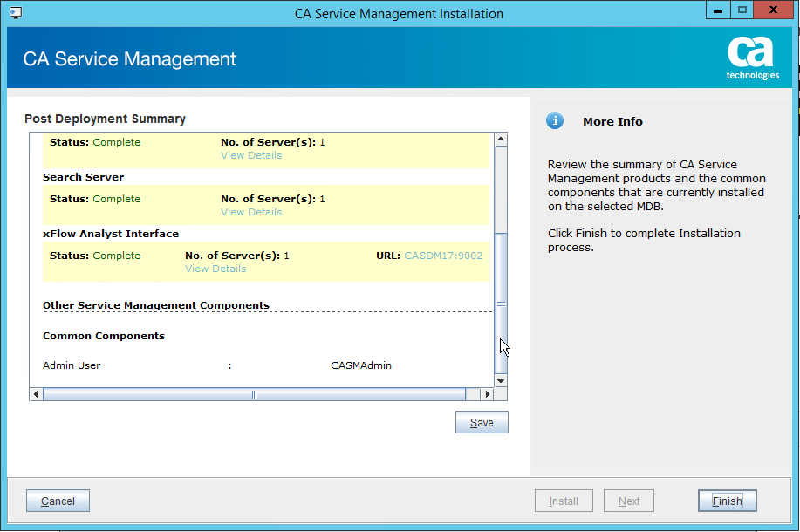Screen dimensions: 800x532
Task: Click the down arrow of the summary scrollbar
Action: [x=501, y=380]
